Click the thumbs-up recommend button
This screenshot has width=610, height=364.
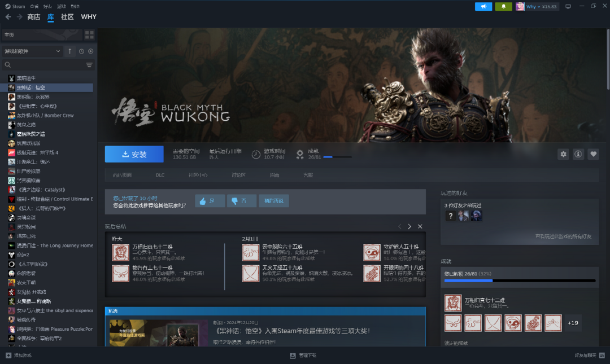pos(210,201)
